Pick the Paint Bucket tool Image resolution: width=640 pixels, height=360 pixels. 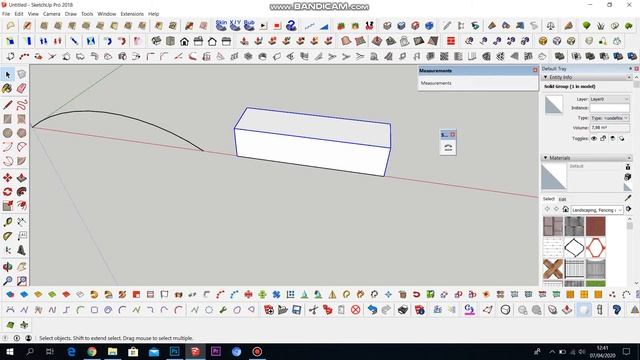coord(7,88)
